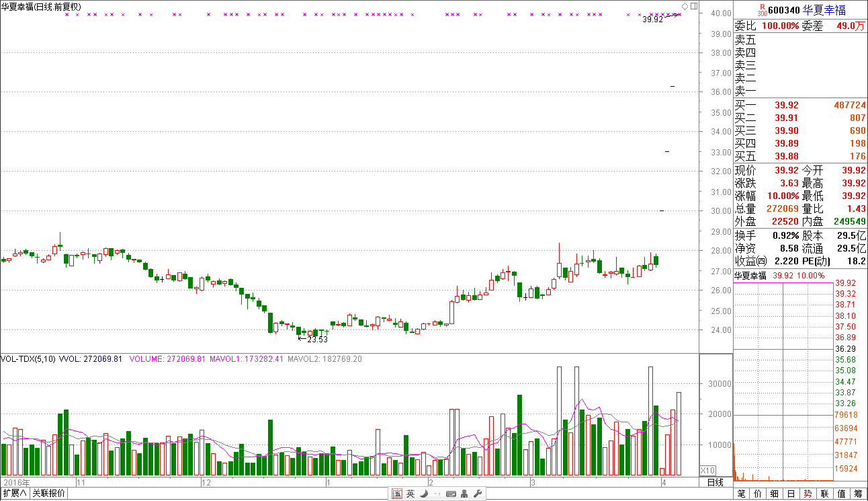Click the 40.00 price axis label
Viewport: 868px width, 501px height.
pyautogui.click(x=722, y=13)
